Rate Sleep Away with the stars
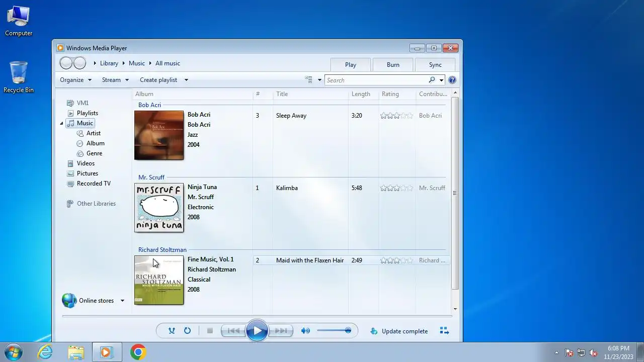The height and width of the screenshot is (362, 644). click(x=396, y=116)
